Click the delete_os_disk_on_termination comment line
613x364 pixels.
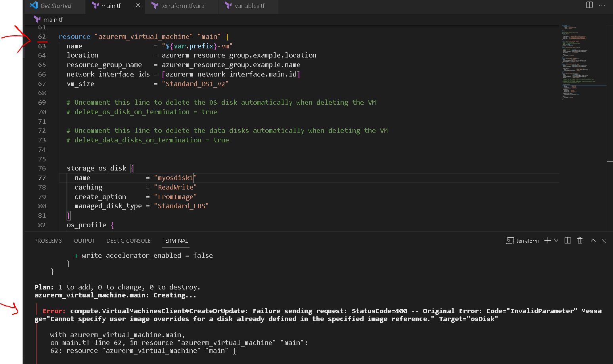pyautogui.click(x=142, y=112)
